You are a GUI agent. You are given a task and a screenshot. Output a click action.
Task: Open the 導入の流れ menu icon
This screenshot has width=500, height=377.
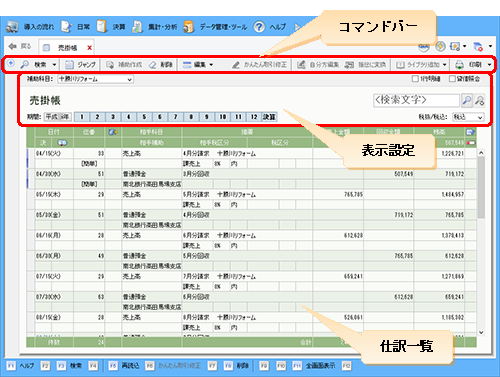click(x=12, y=27)
